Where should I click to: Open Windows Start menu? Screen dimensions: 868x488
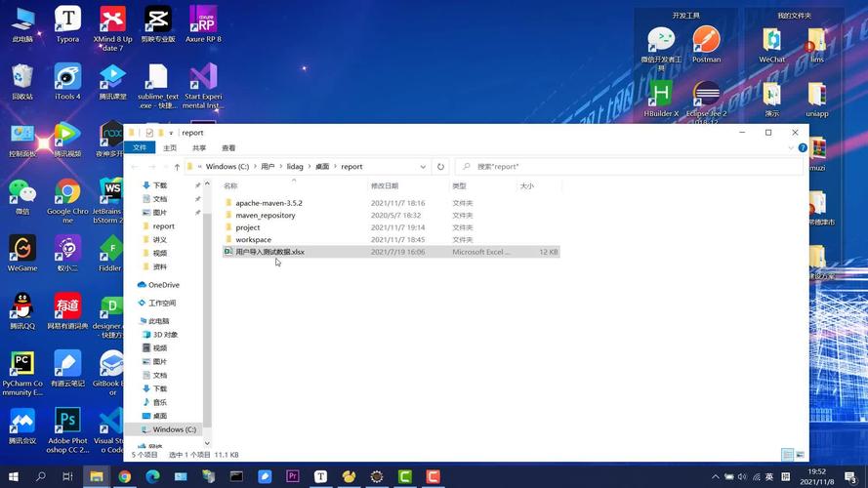(14, 476)
